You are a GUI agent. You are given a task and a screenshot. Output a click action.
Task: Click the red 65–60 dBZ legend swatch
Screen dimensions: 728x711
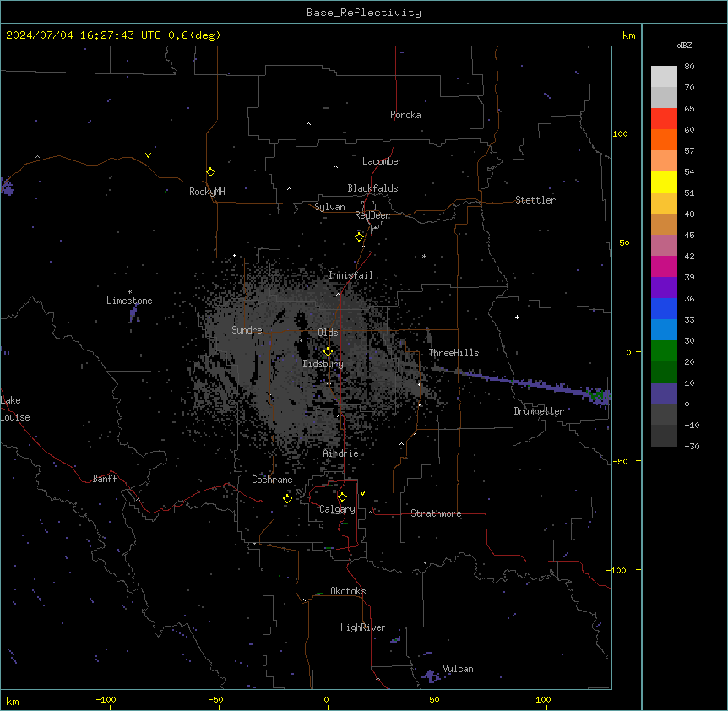coord(664,119)
